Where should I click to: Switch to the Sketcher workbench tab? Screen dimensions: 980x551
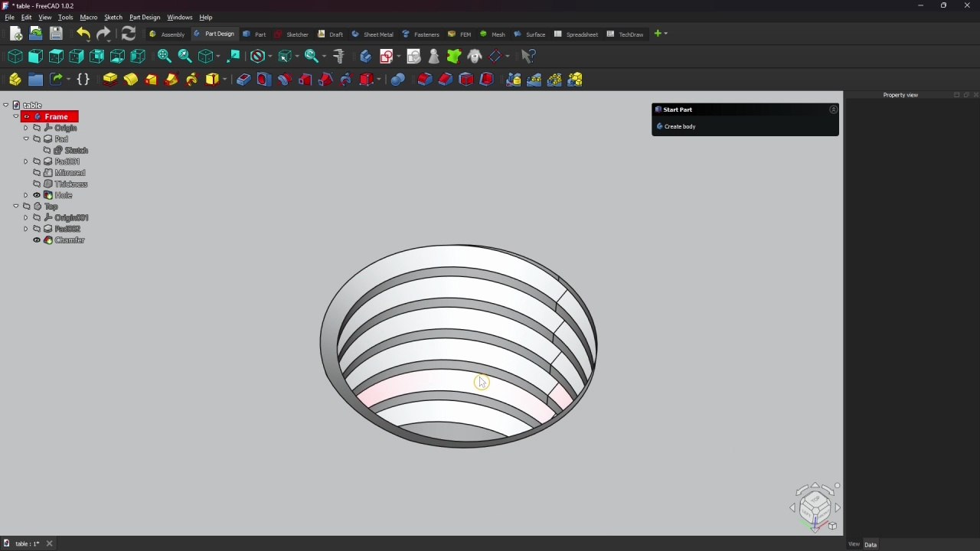click(x=292, y=34)
